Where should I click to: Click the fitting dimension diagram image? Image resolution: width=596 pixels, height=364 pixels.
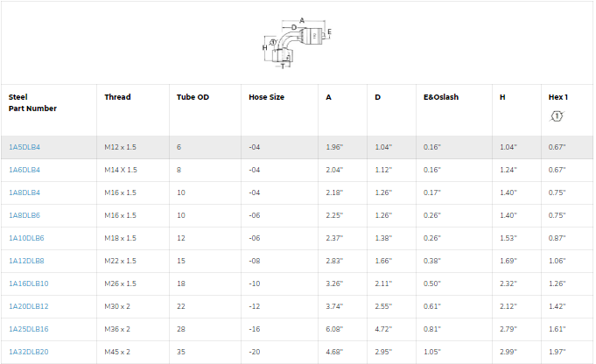(x=298, y=42)
